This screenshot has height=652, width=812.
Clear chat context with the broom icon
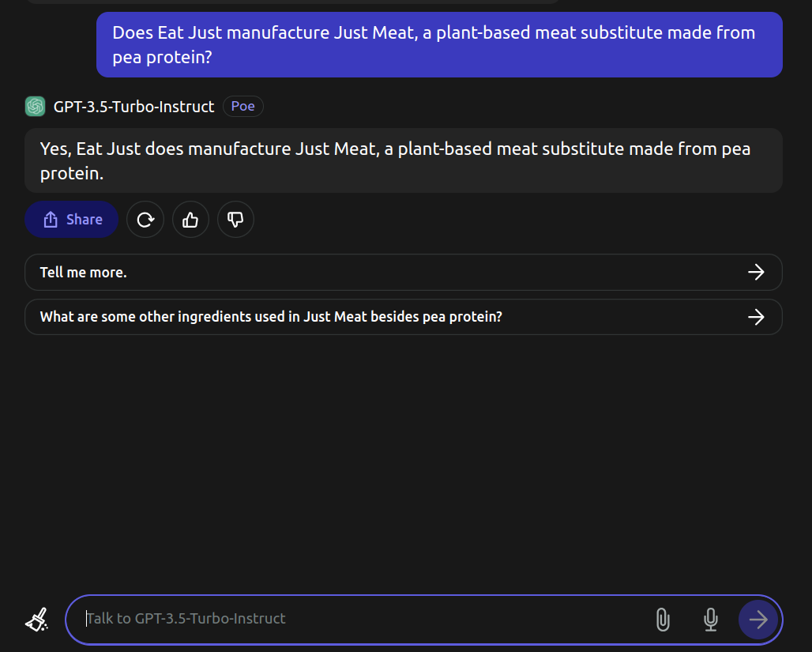click(x=37, y=620)
